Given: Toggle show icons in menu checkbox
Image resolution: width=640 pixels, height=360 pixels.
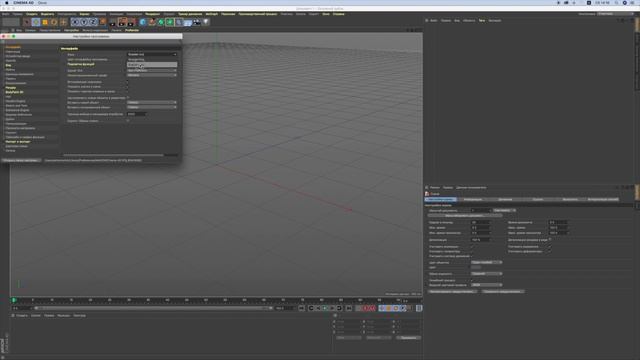Looking at the screenshot, I should (127, 87).
